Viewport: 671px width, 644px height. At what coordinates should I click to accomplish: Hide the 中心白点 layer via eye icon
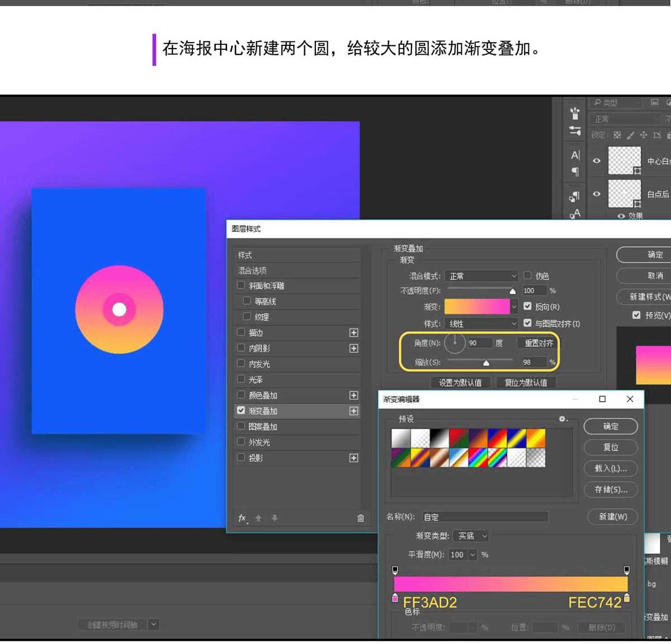coord(597,161)
